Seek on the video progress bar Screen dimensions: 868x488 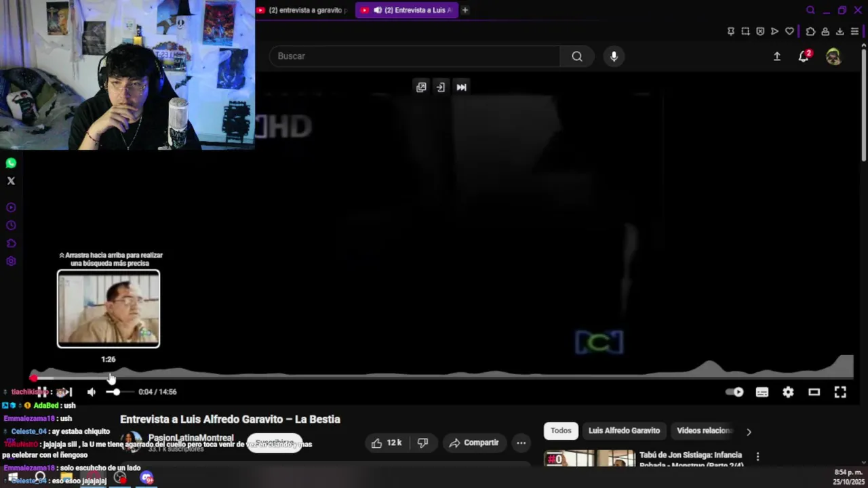pyautogui.click(x=442, y=378)
